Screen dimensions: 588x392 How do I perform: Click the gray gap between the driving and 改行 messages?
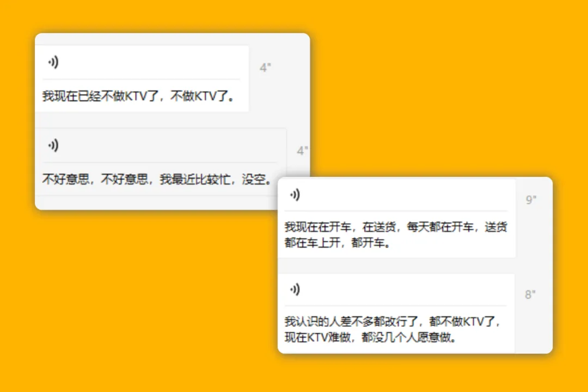pyautogui.click(x=397, y=266)
